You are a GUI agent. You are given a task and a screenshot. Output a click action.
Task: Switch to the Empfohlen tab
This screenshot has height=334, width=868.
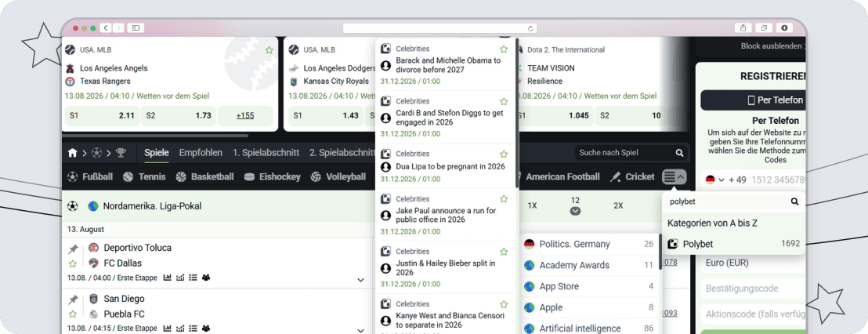point(201,153)
